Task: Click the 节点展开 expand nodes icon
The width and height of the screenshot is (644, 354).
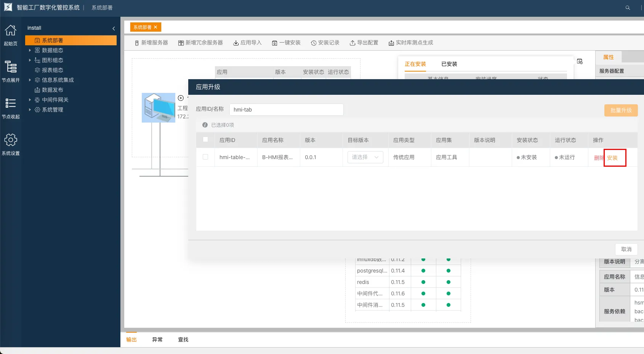Action: click(11, 67)
